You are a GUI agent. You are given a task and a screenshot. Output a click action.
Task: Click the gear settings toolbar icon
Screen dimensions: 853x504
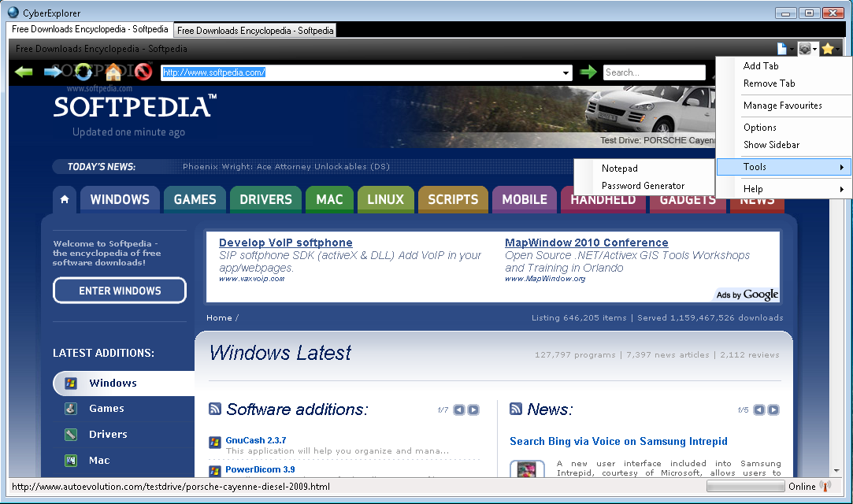pyautogui.click(x=805, y=49)
